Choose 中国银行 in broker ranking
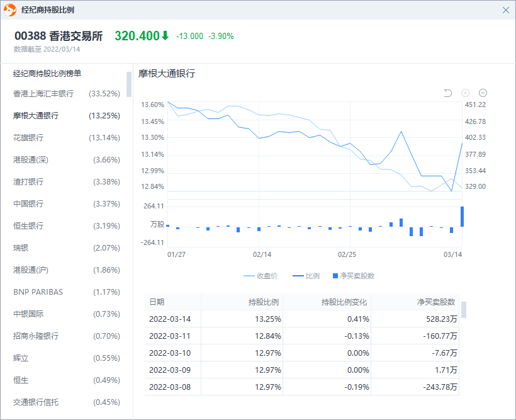 (66, 204)
